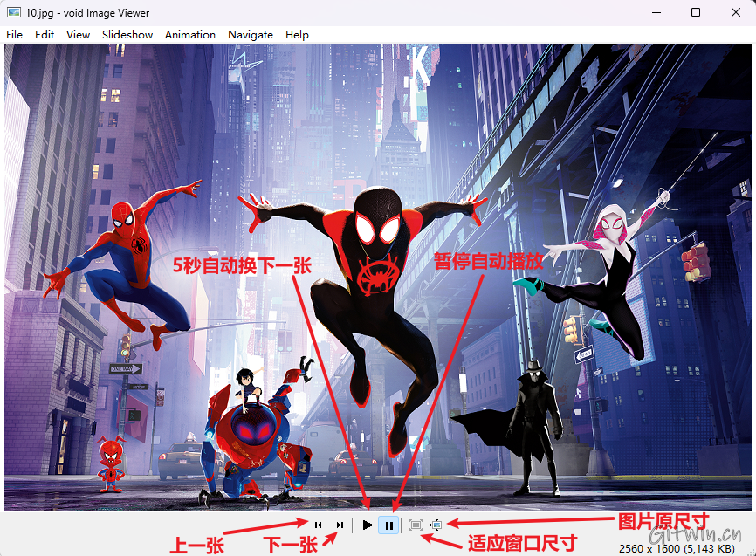Open the Edit menu
Viewport: 756px width, 556px height.
click(45, 34)
